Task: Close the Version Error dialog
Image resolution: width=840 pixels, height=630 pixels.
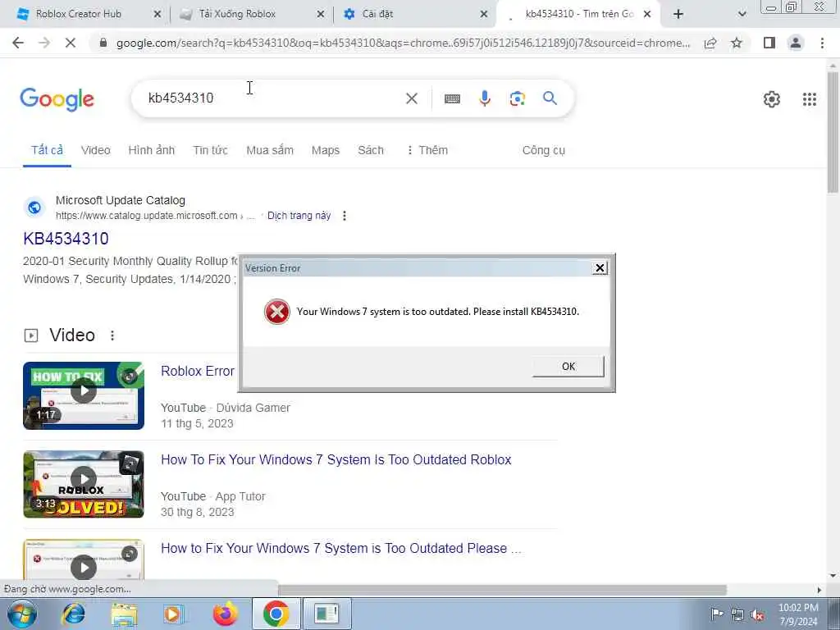Action: coord(600,268)
